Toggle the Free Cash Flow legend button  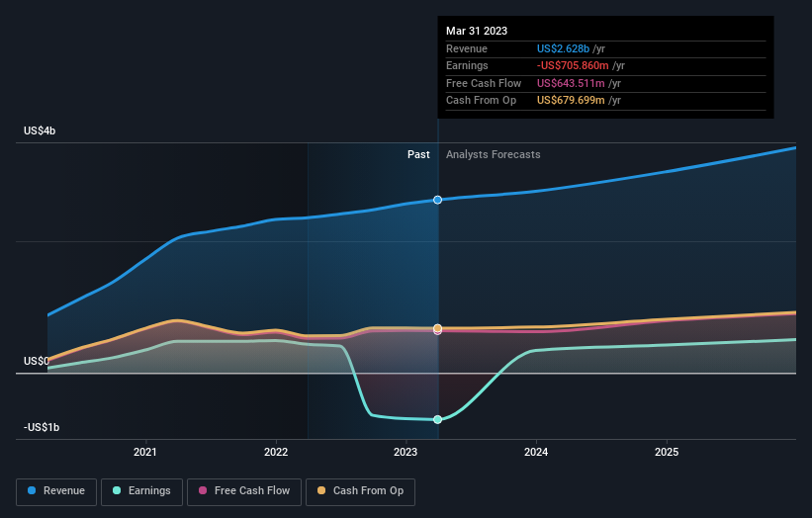point(244,491)
